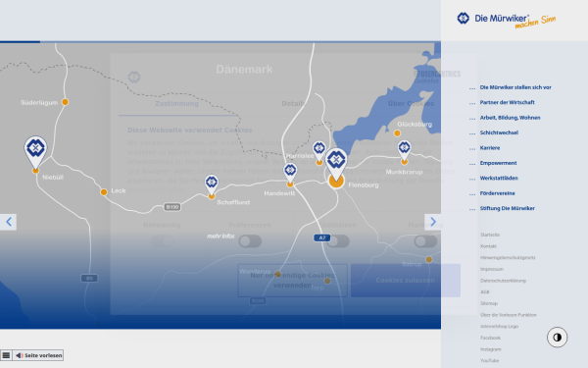Open the Fördervereine menu item
Viewport: 588px width, 368px height.
tap(497, 193)
